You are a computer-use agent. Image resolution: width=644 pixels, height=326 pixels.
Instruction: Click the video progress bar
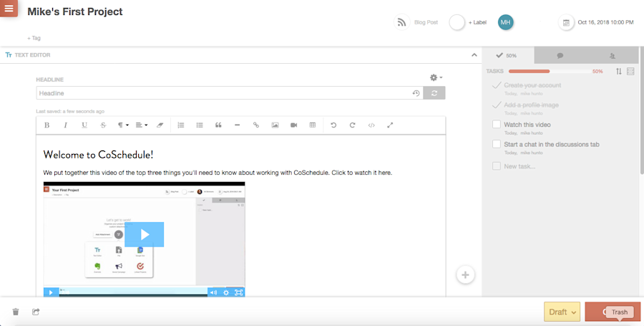(x=134, y=292)
